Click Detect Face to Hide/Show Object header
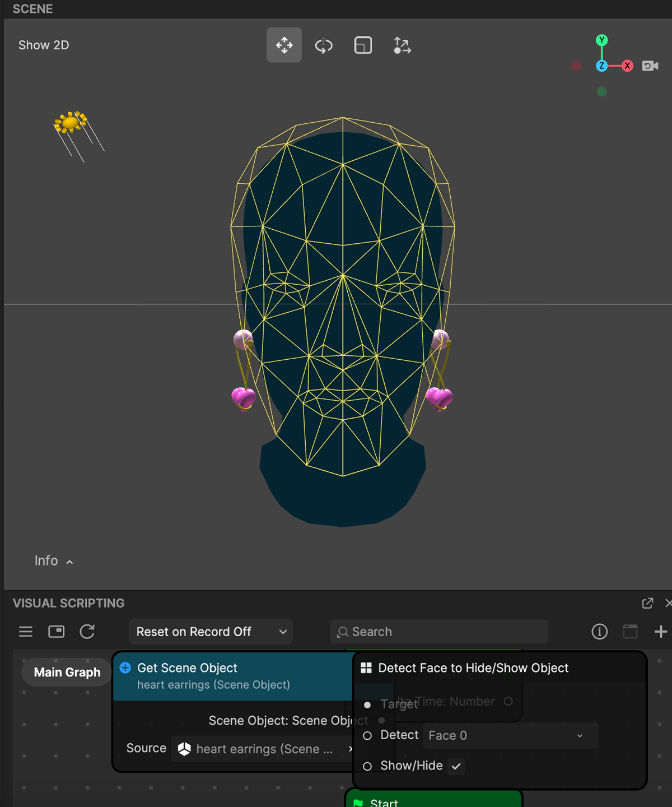Image resolution: width=672 pixels, height=807 pixels. (500, 667)
